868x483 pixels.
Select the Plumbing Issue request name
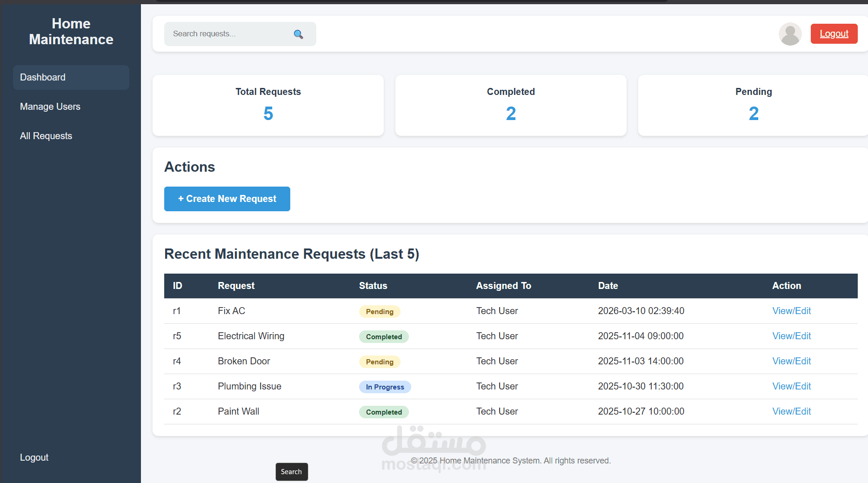pyautogui.click(x=249, y=386)
